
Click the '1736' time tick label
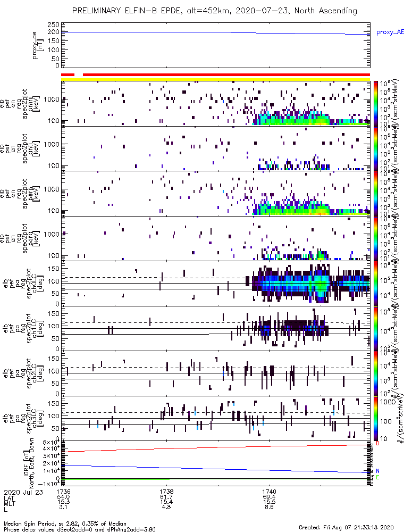click(63, 492)
